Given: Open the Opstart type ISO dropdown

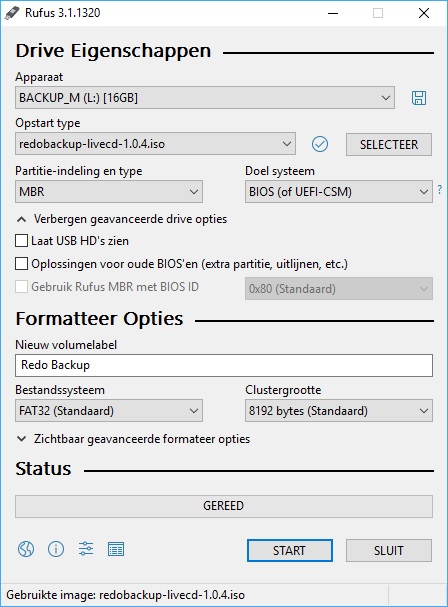Looking at the screenshot, I should click(x=155, y=144).
